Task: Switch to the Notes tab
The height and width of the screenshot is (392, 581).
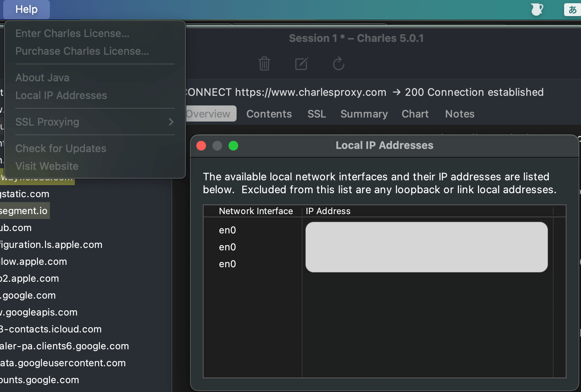Action: pyautogui.click(x=460, y=114)
